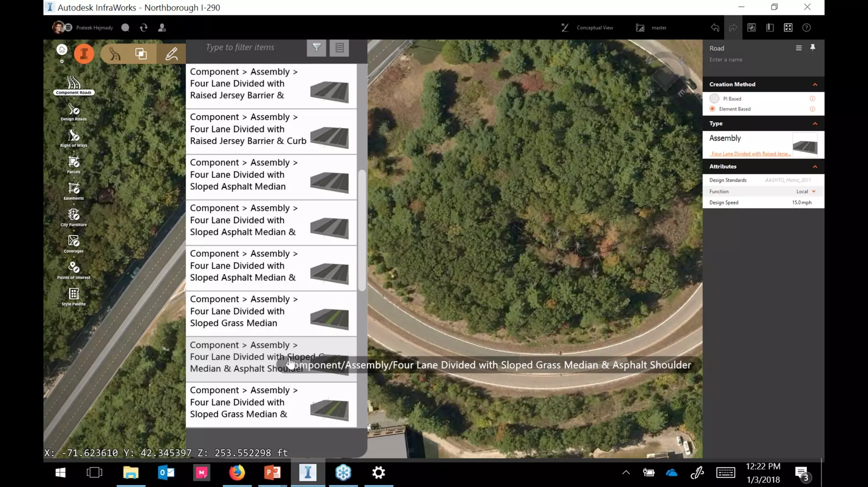Click the orange InfraWorks main tool button
The image size is (868, 487).
tap(84, 54)
